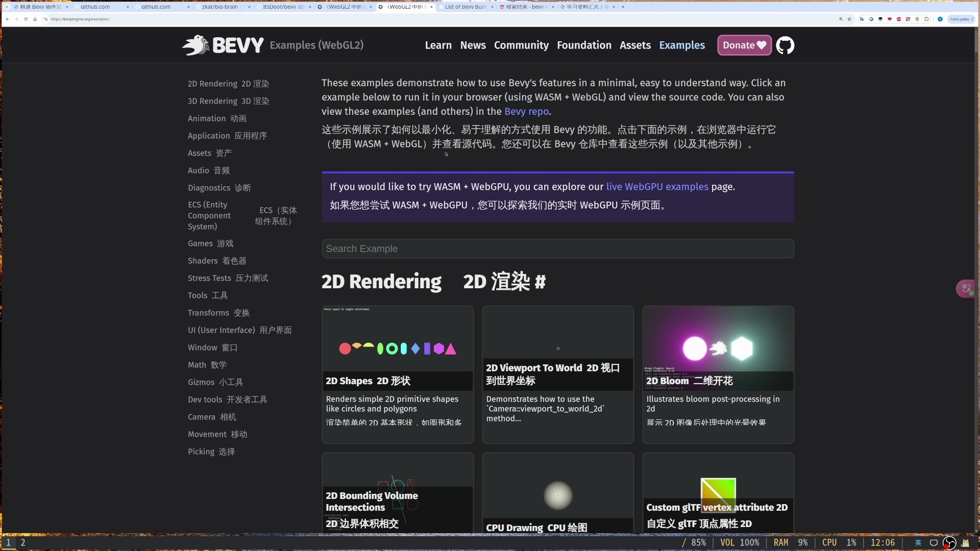980x551 pixels.
Task: Jump to Stress Tests in sidebar
Action: [228, 278]
